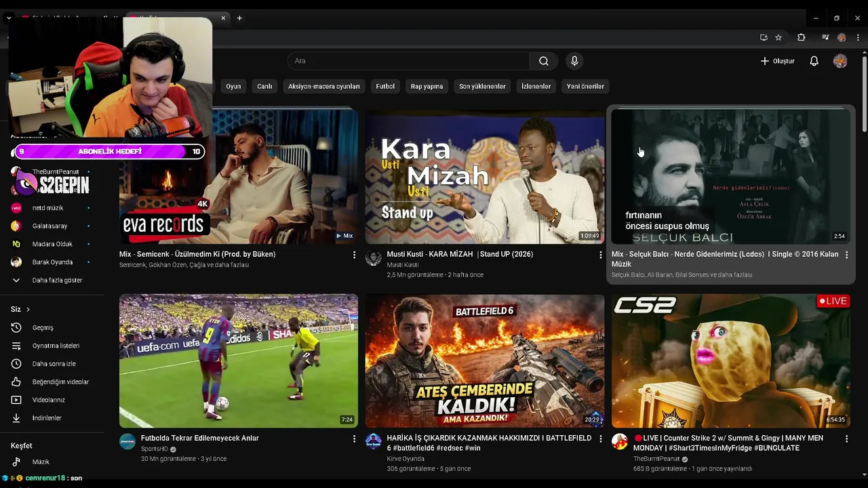Viewport: 868px width, 488px height.
Task: Open Daha sonra izle clock icon
Action: [x=16, y=364]
